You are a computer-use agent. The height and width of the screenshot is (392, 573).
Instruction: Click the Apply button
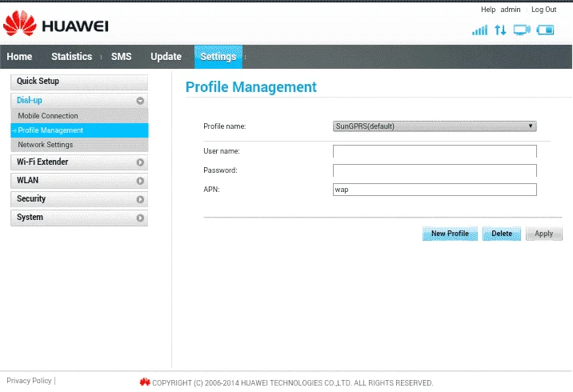pyautogui.click(x=543, y=234)
